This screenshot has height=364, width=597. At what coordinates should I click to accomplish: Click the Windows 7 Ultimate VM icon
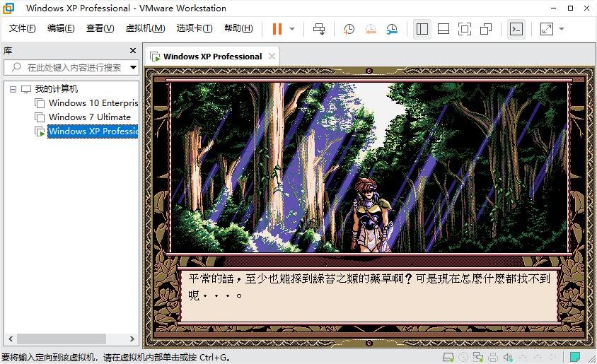point(40,117)
